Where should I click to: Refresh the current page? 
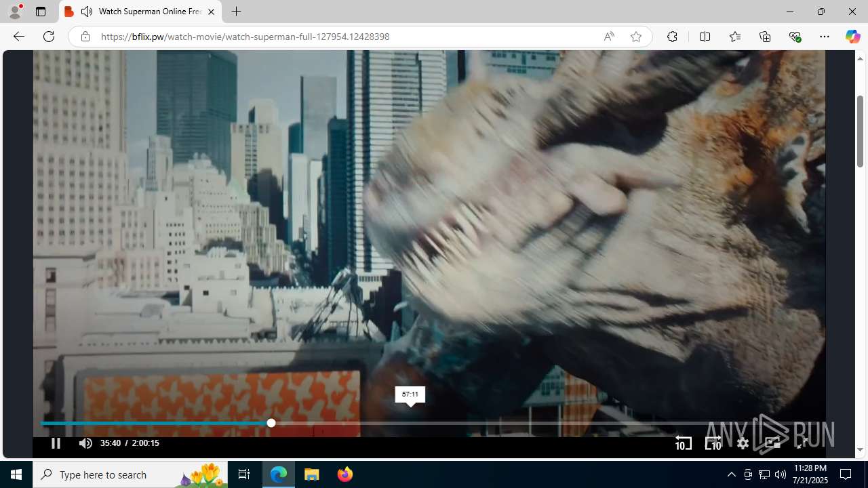[x=49, y=37]
